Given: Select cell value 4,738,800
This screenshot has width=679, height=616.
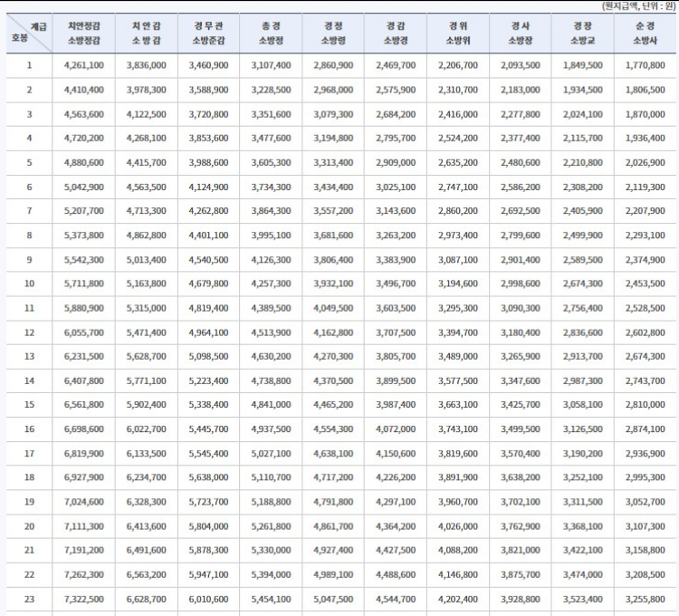Looking at the screenshot, I should coord(271,381).
